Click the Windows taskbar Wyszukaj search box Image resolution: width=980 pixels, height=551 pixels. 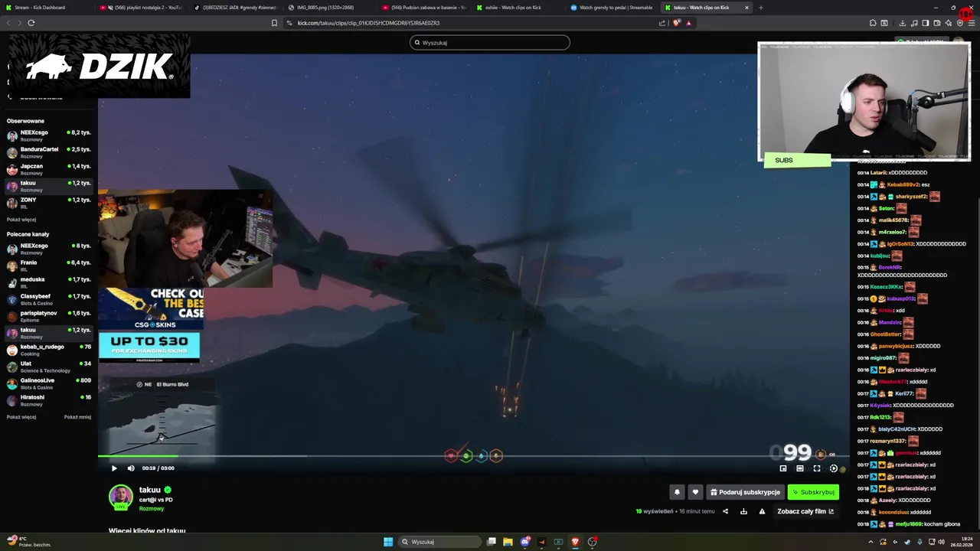[x=438, y=542]
